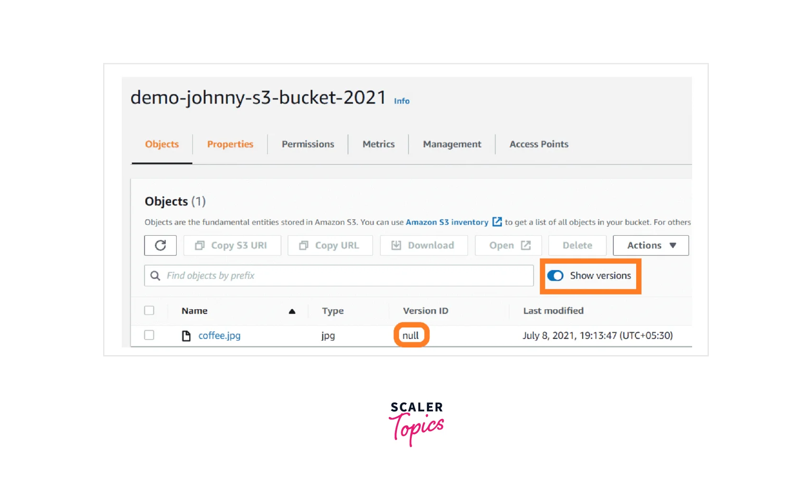The width and height of the screenshot is (812, 504).
Task: Select the coffee.jpg row checkbox
Action: click(150, 335)
